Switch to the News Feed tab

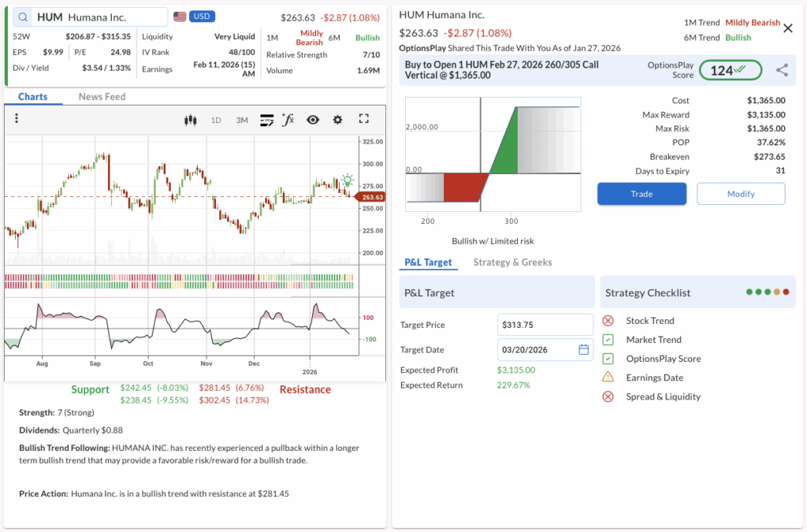(x=102, y=97)
